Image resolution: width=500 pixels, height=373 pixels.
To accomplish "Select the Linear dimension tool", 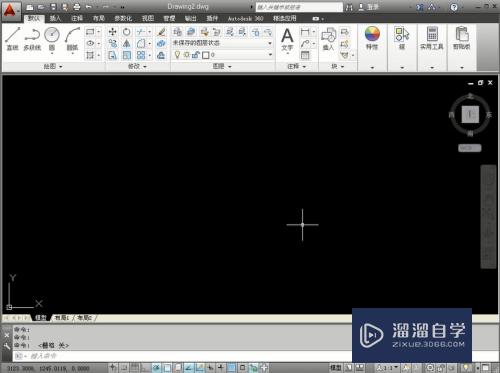I will coord(305,32).
